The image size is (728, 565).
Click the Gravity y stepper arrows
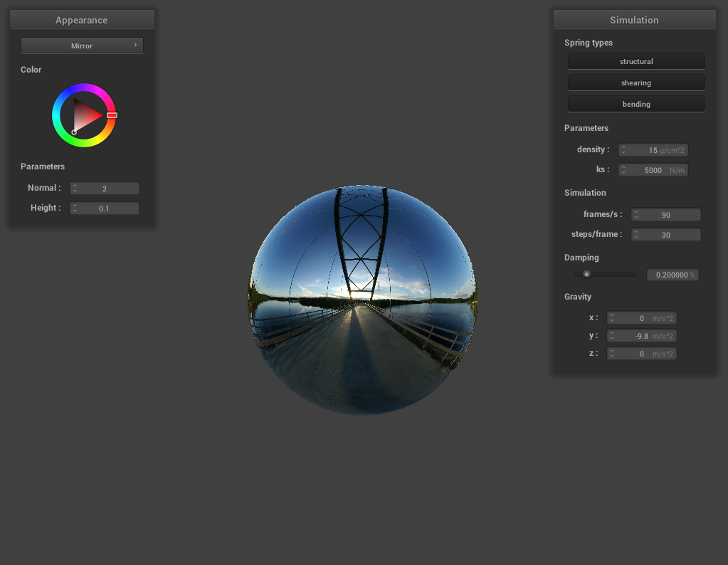pyautogui.click(x=613, y=336)
